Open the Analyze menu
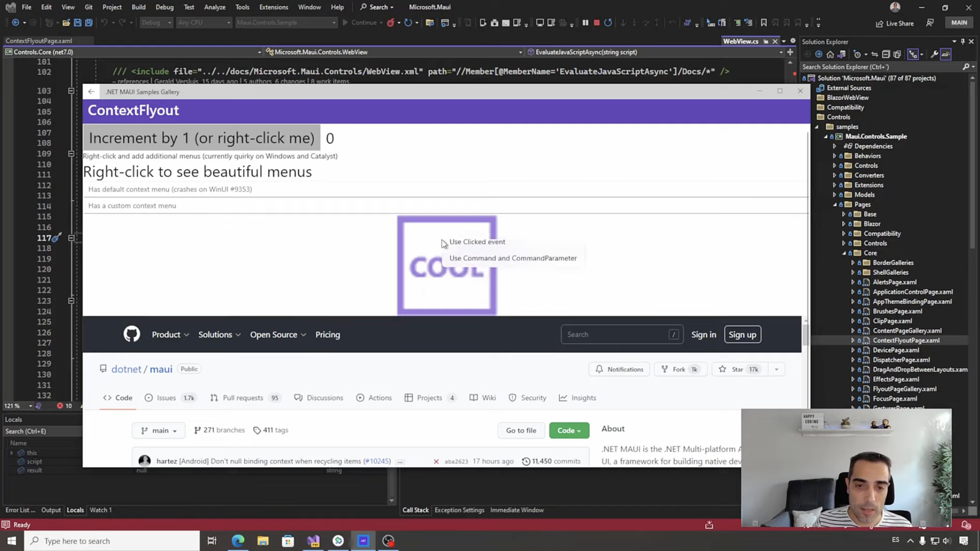Viewport: 980px width, 551px height. point(215,7)
